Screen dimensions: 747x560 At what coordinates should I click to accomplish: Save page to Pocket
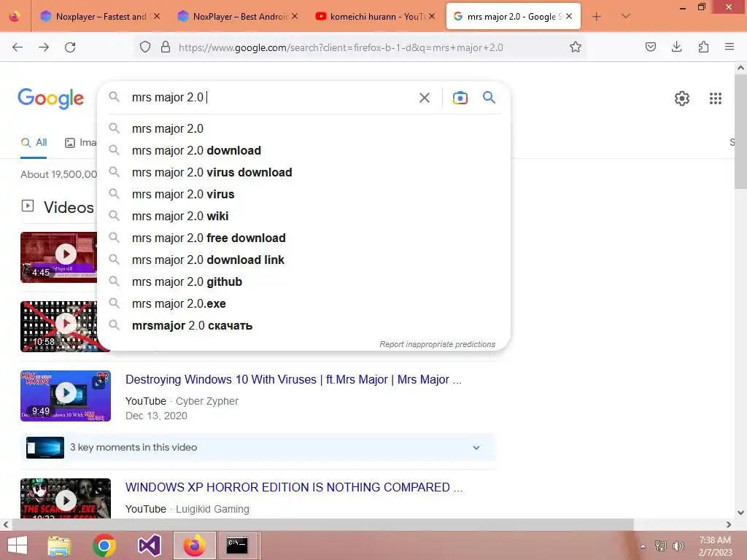tap(650, 47)
